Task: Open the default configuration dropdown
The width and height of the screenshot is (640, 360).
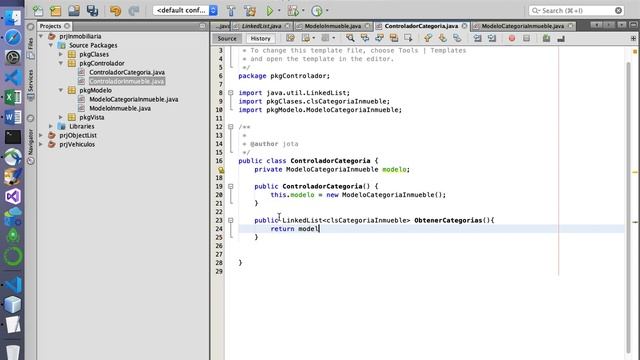Action: (185, 10)
